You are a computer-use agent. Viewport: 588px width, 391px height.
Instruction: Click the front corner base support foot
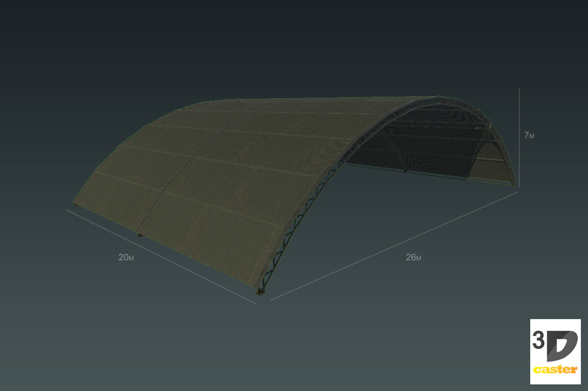click(x=261, y=290)
